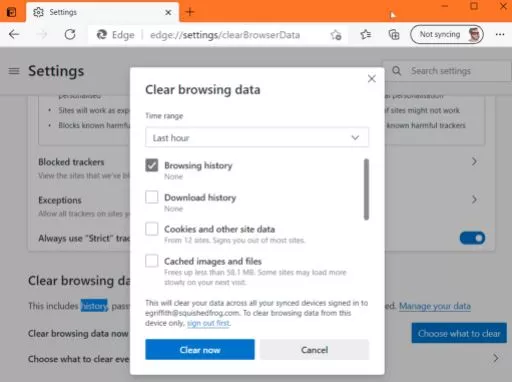Maximize the Edge window

pos(474,6)
